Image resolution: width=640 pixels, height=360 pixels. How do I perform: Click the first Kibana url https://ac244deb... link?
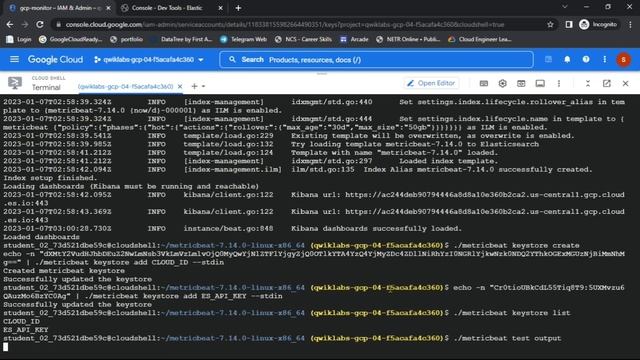485,195
